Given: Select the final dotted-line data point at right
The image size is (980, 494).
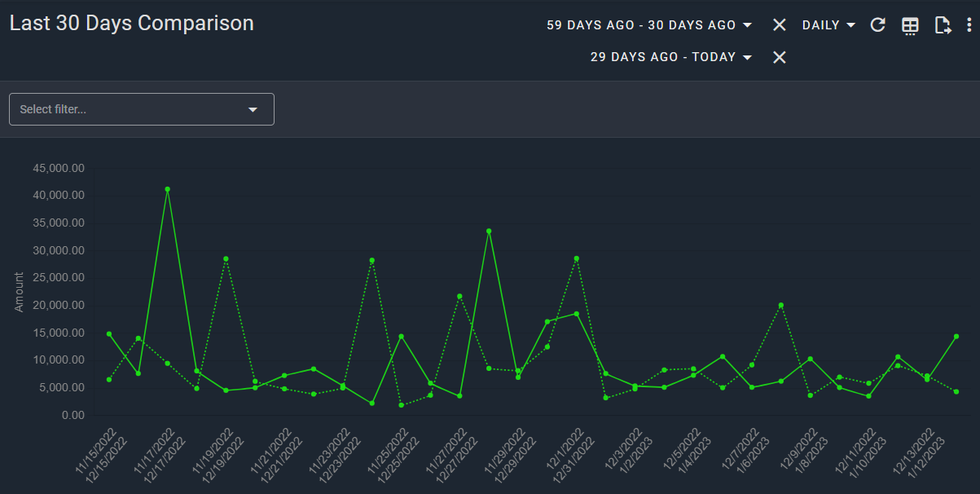Looking at the screenshot, I should tap(956, 391).
